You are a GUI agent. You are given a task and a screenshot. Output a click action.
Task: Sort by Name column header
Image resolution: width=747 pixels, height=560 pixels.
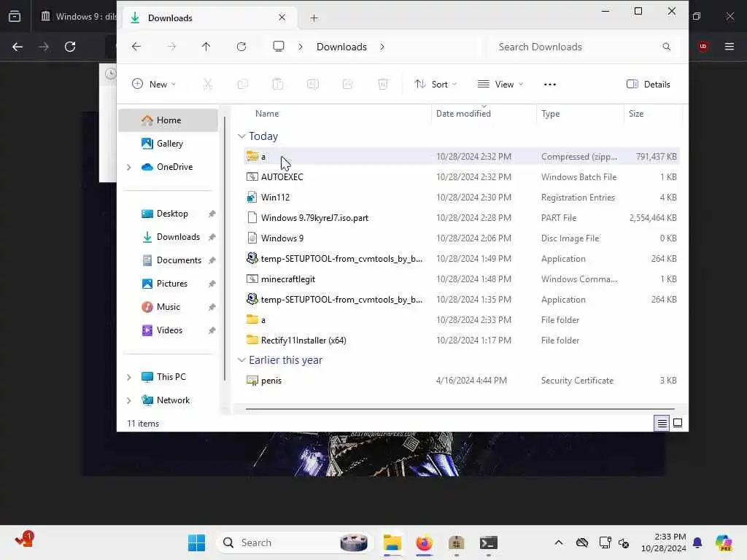pos(267,113)
